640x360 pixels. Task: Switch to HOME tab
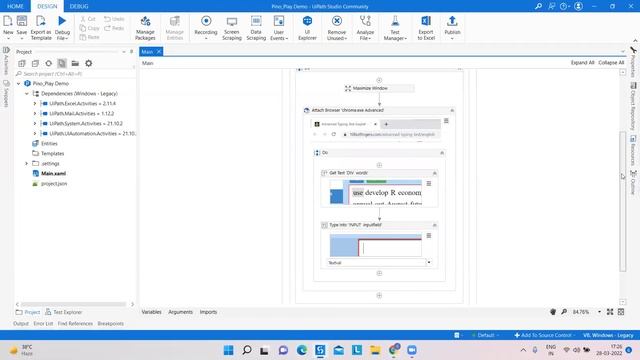click(15, 6)
